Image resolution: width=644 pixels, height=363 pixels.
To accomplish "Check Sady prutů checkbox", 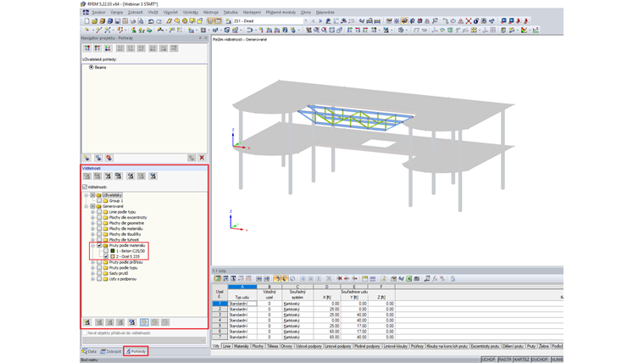I will click(99, 273).
